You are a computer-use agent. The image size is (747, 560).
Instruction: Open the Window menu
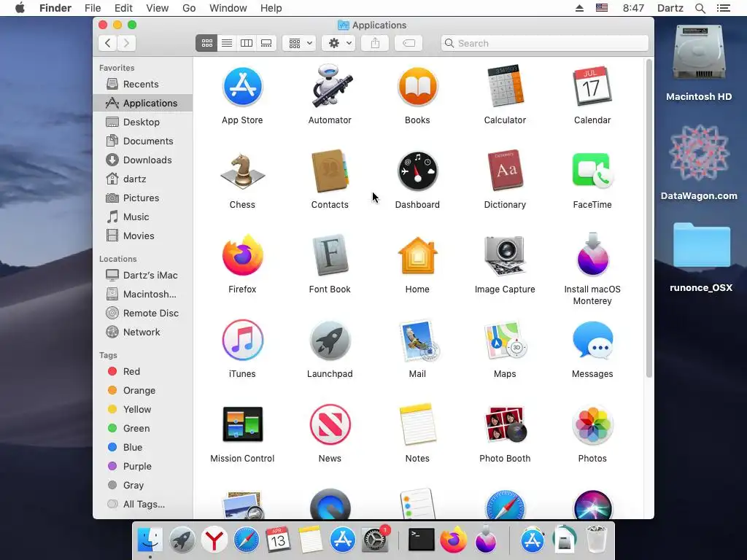pyautogui.click(x=228, y=8)
